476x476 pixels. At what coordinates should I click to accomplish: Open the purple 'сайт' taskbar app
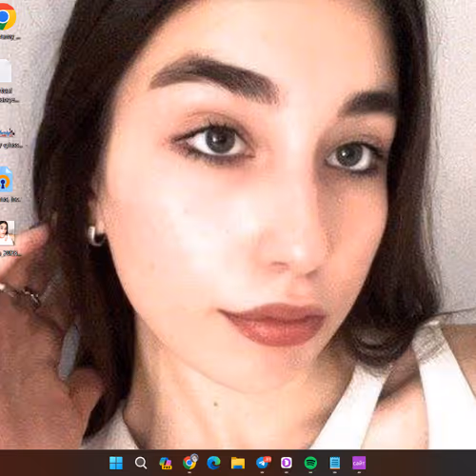click(359, 463)
